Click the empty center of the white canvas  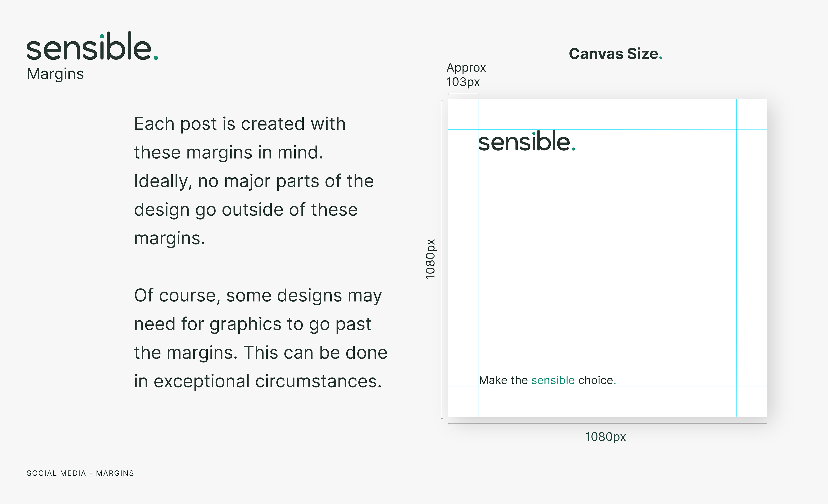click(x=608, y=258)
